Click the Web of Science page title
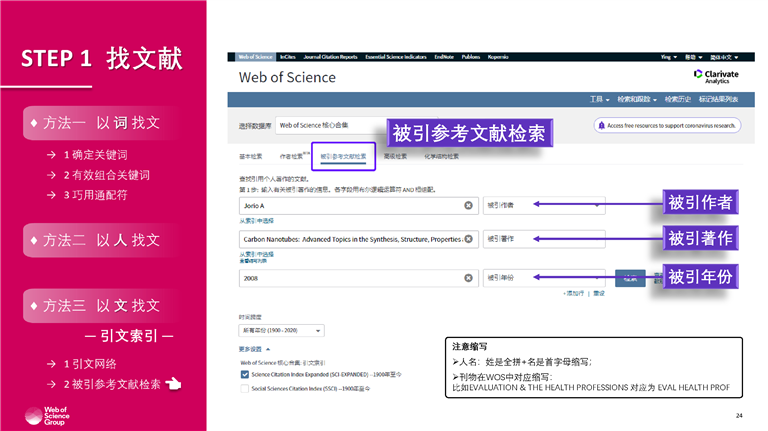The height and width of the screenshot is (431, 768). click(287, 77)
